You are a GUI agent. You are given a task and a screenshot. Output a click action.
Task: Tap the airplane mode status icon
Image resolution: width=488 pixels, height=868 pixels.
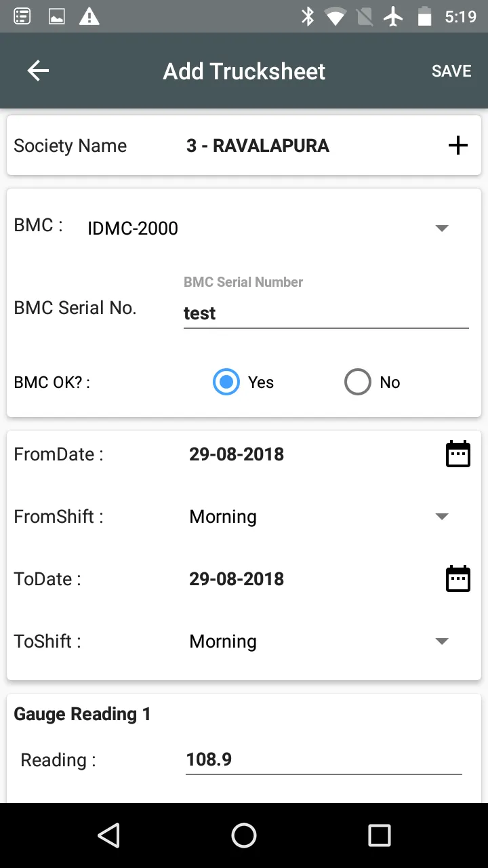[x=393, y=16]
